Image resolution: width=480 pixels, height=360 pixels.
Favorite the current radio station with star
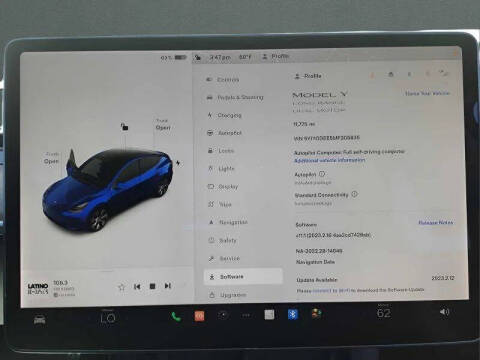[122, 287]
